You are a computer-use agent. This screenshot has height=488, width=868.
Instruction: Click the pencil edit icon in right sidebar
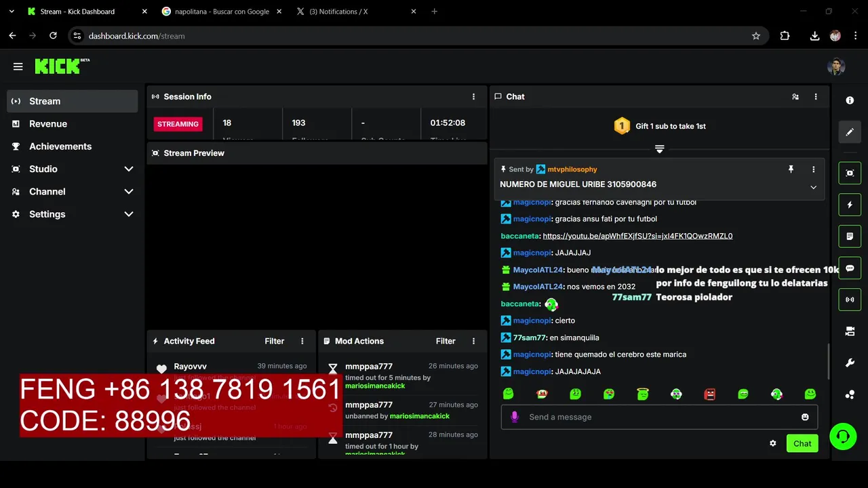pos(850,132)
